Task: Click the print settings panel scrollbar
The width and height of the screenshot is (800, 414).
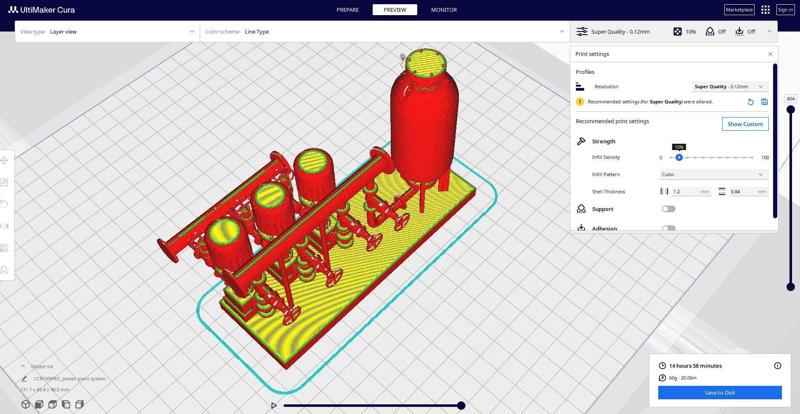Action: tap(776, 140)
